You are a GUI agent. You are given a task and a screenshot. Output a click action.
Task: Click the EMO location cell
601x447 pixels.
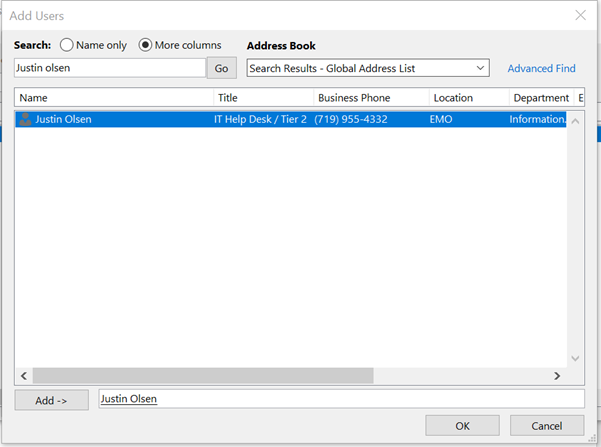[x=441, y=119]
